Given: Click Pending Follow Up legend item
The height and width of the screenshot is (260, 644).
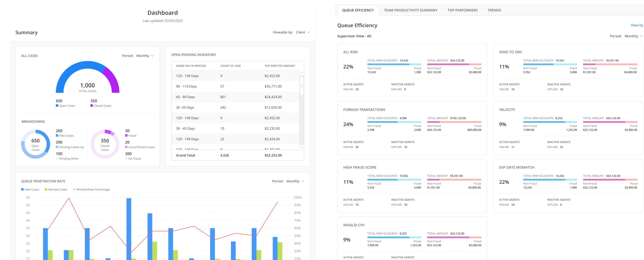Looking at the screenshot, I should click(70, 147).
